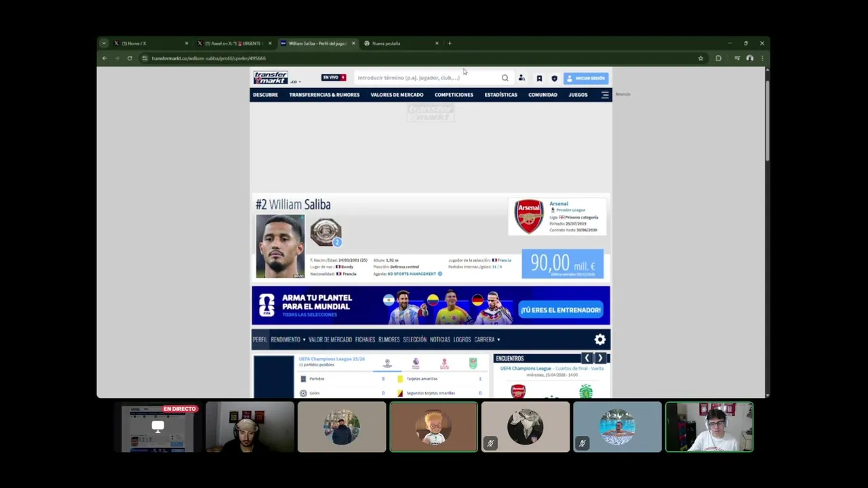Screen dimensions: 868x488
Task: Select the VALOR DE MERCADO tab
Action: click(x=330, y=340)
